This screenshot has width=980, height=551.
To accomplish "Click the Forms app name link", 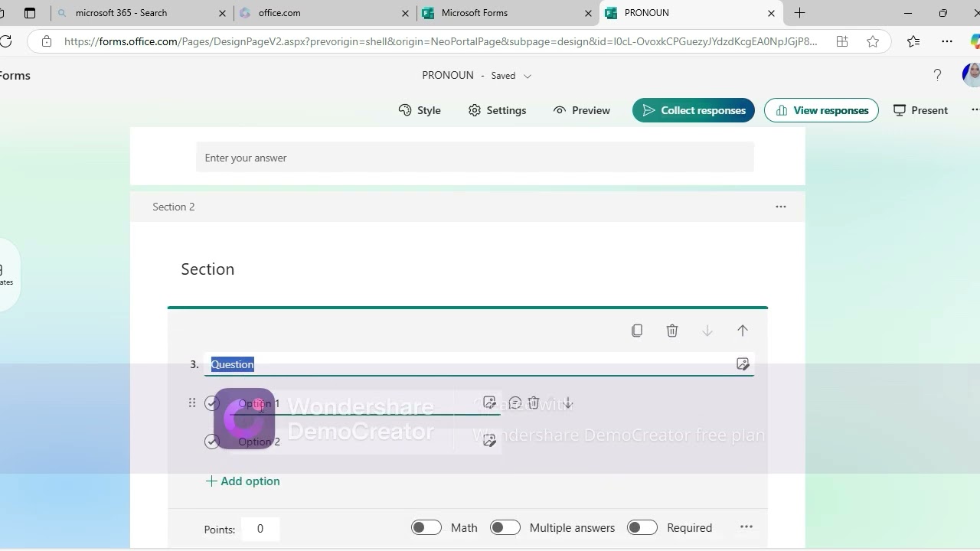I will pyautogui.click(x=15, y=75).
